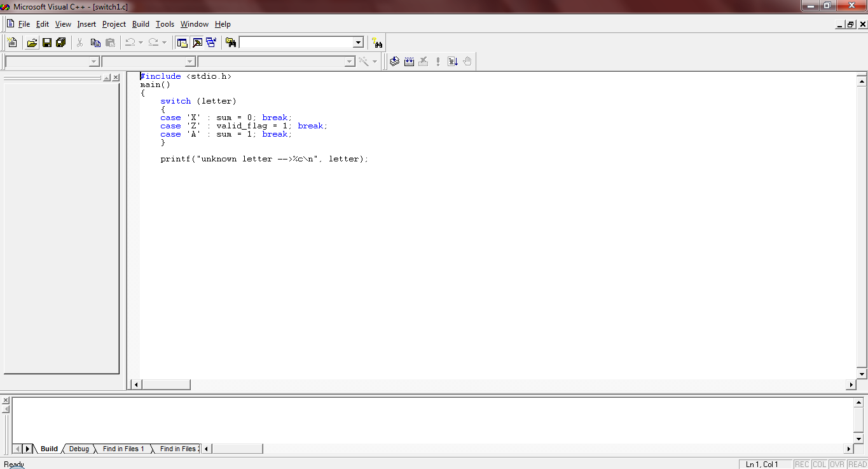Open the second WizardBar filter combo box
868x469 pixels.
point(148,62)
